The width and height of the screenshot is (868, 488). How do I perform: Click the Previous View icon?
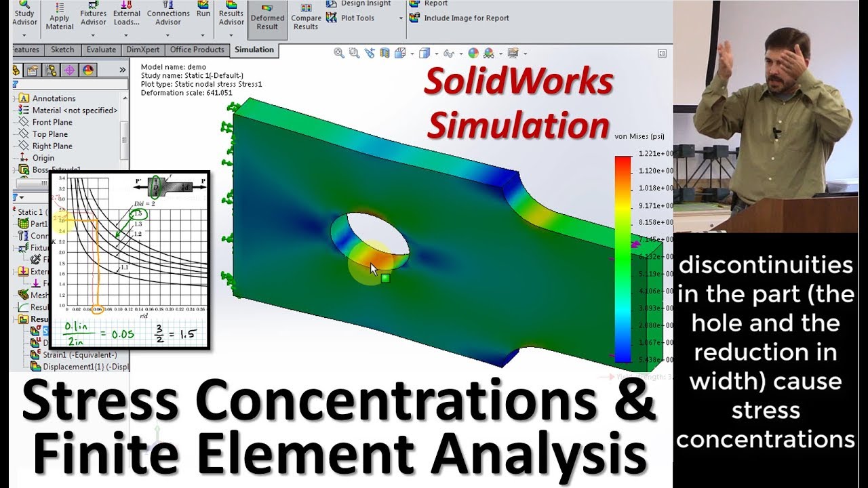[x=370, y=53]
